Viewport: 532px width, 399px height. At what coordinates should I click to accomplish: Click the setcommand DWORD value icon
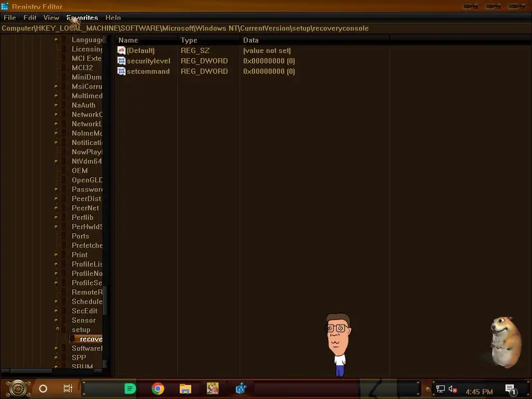[121, 71]
